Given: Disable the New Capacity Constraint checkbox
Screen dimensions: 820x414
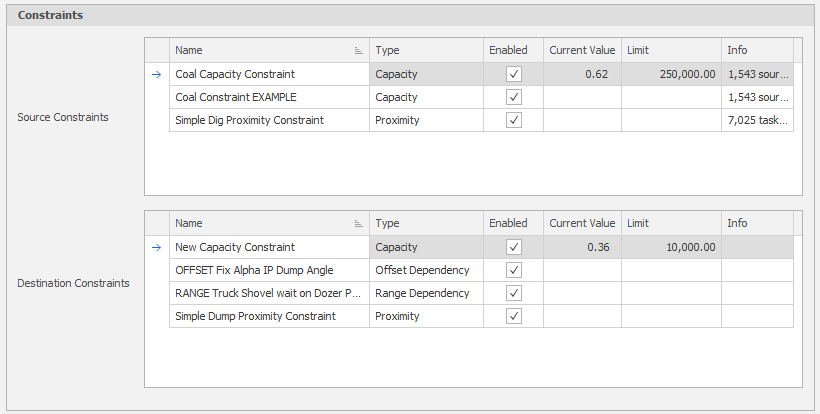Looking at the screenshot, I should point(514,247).
